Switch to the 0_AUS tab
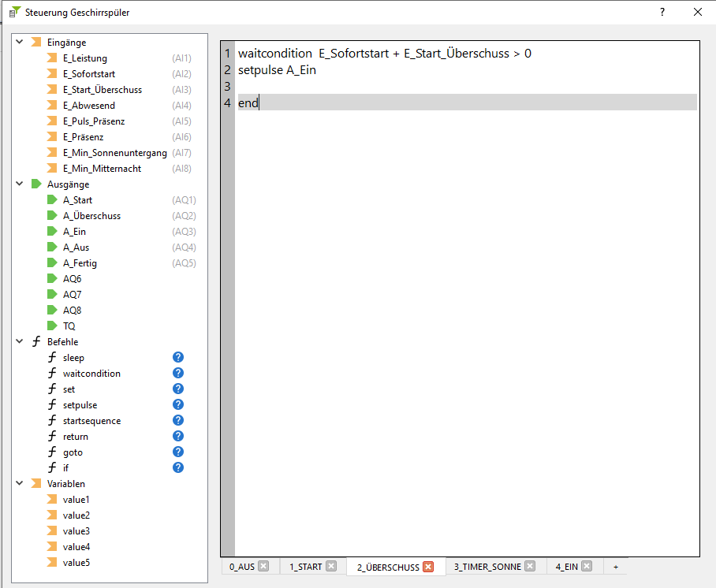716x588 pixels. pos(242,567)
